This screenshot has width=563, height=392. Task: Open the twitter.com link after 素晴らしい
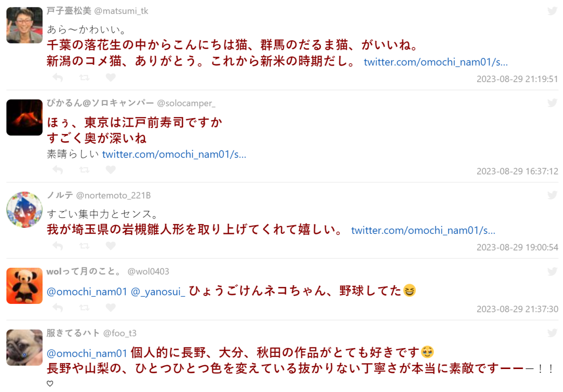click(174, 154)
